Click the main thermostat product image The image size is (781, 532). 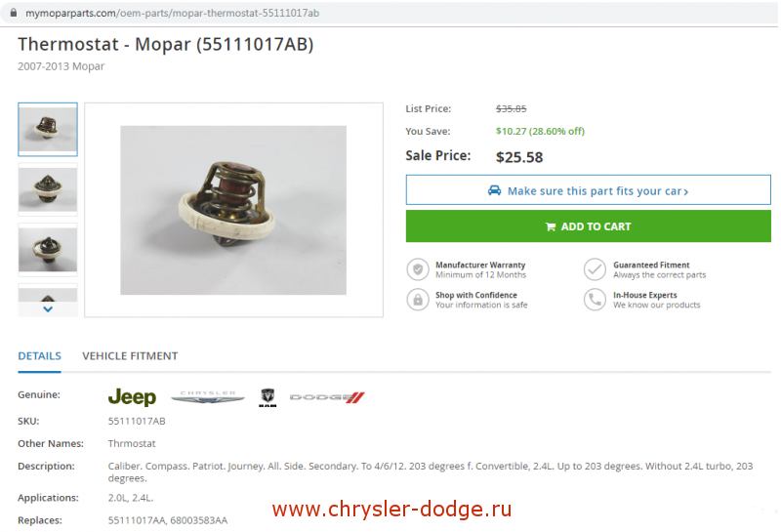point(233,210)
